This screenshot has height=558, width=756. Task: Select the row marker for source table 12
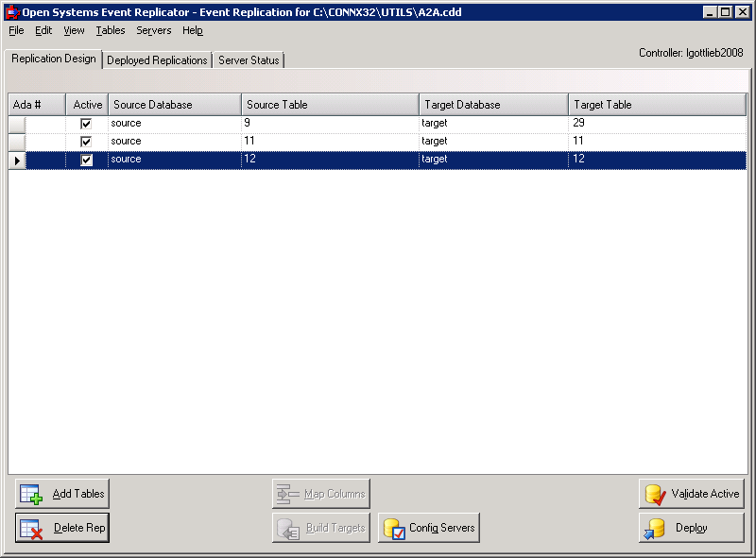pos(16,159)
